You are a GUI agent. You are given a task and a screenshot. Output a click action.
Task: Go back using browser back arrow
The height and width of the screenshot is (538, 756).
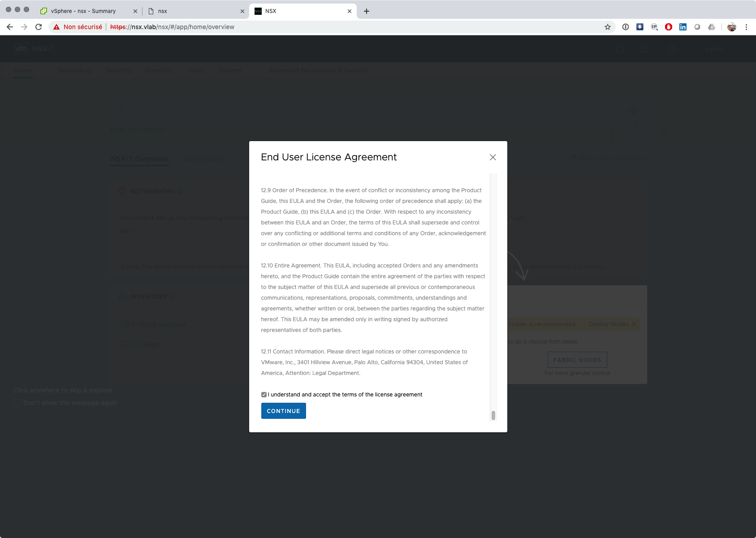pyautogui.click(x=10, y=27)
